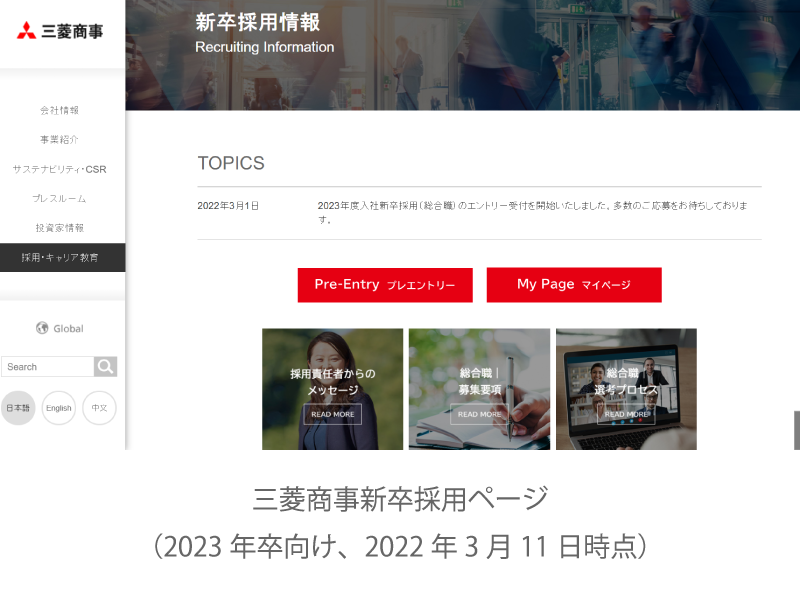800x600 pixels.
Task: Go to プレスルーム in the sidebar
Action: (x=60, y=198)
